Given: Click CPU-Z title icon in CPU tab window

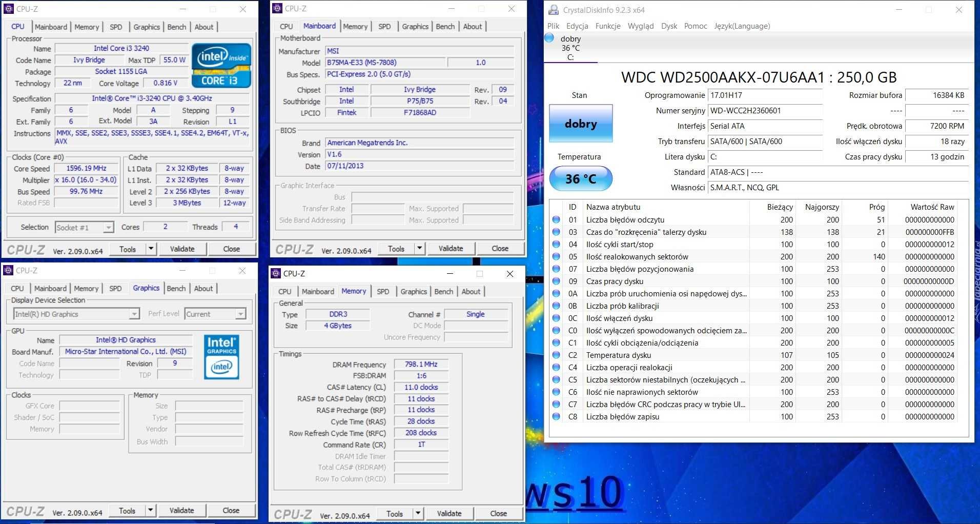Looking at the screenshot, I should tap(9, 9).
